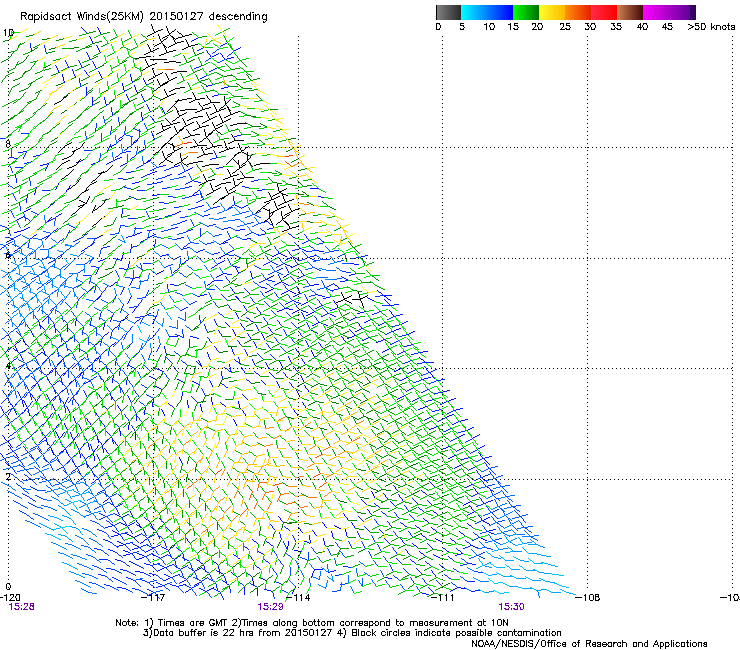
Task: Click the latitude '8' axis label
Action: coord(8,144)
